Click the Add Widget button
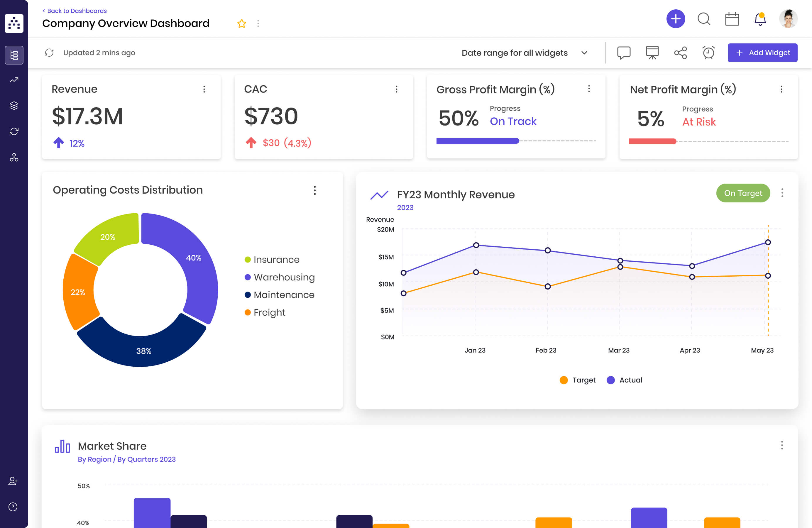The height and width of the screenshot is (528, 812). 762,53
